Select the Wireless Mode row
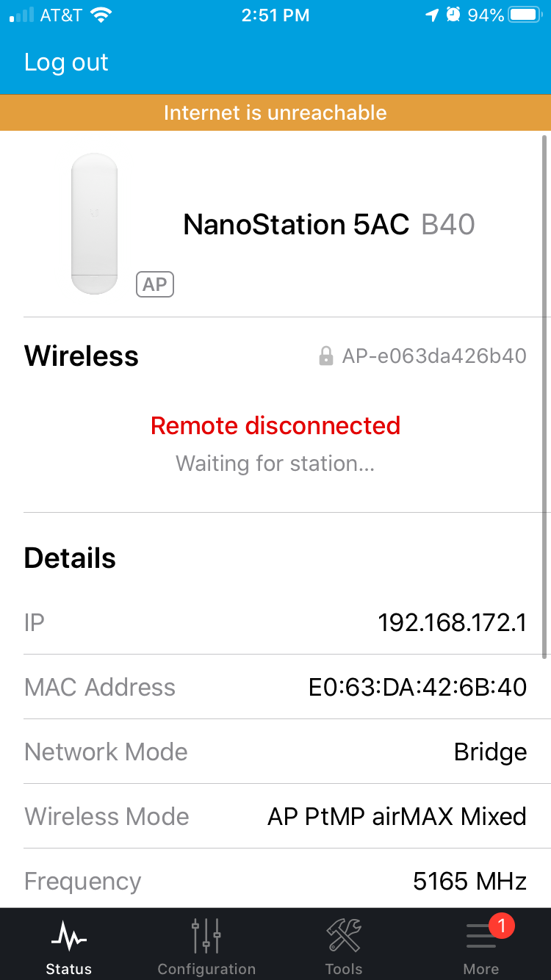The image size is (551, 980). point(275,817)
